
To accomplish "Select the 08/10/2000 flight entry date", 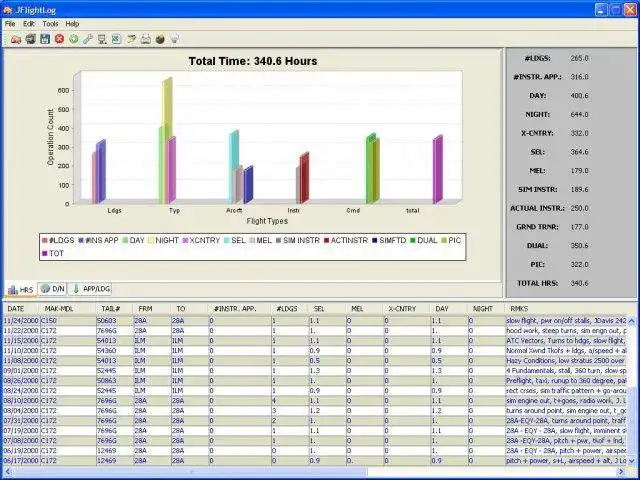I will pos(21,401).
